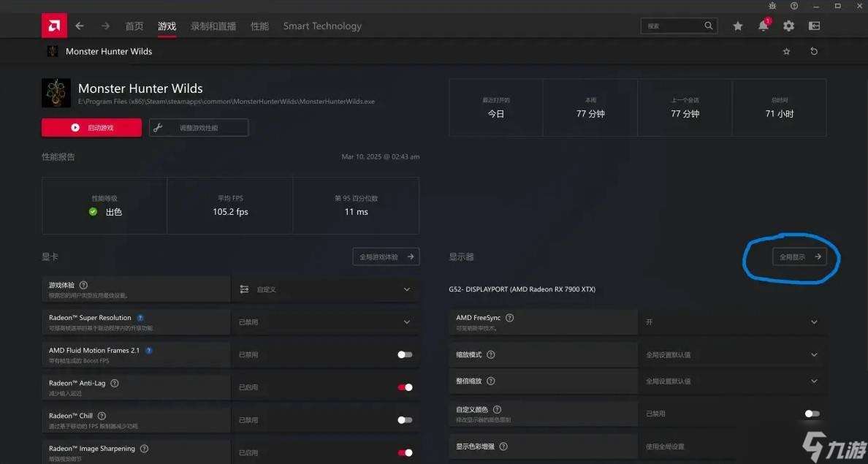Image resolution: width=868 pixels, height=464 pixels.
Task: Open 缩放模式 dropdown
Action: point(732,354)
